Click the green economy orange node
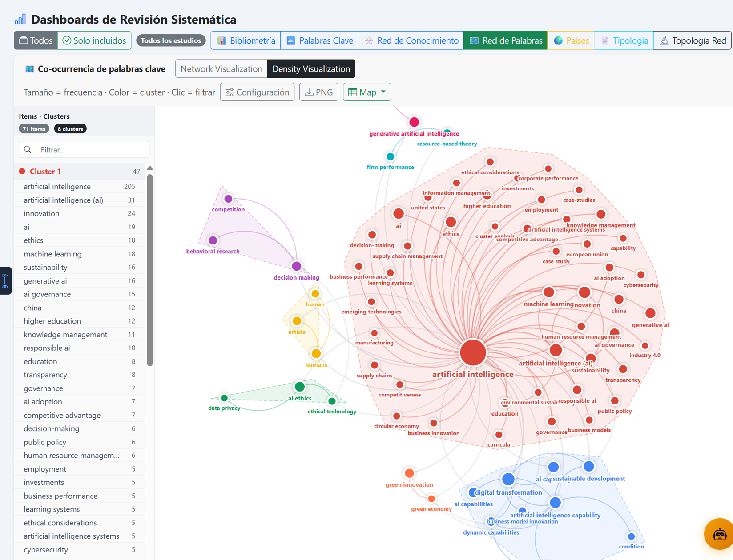 [x=431, y=499]
